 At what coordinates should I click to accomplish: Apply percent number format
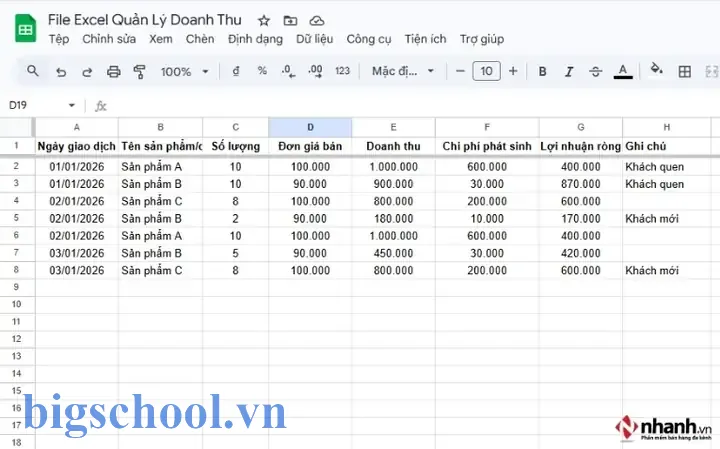[x=262, y=71]
